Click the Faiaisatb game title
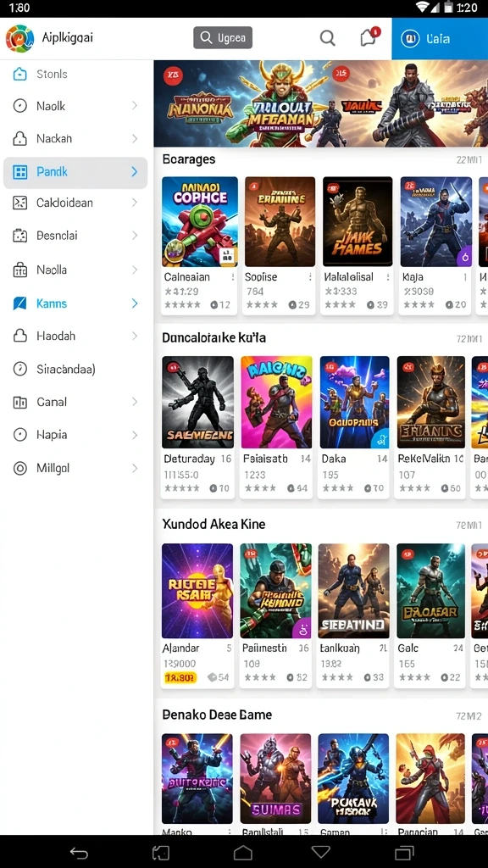488x868 pixels. [265, 459]
